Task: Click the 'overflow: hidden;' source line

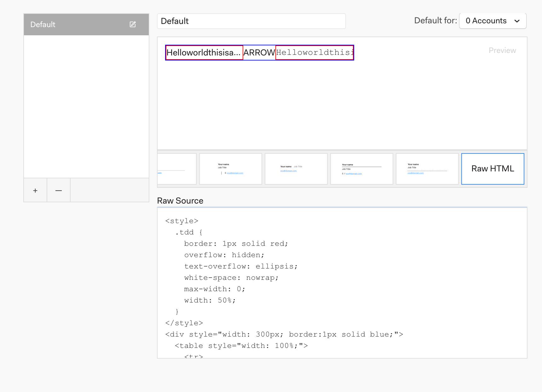Action: click(224, 255)
